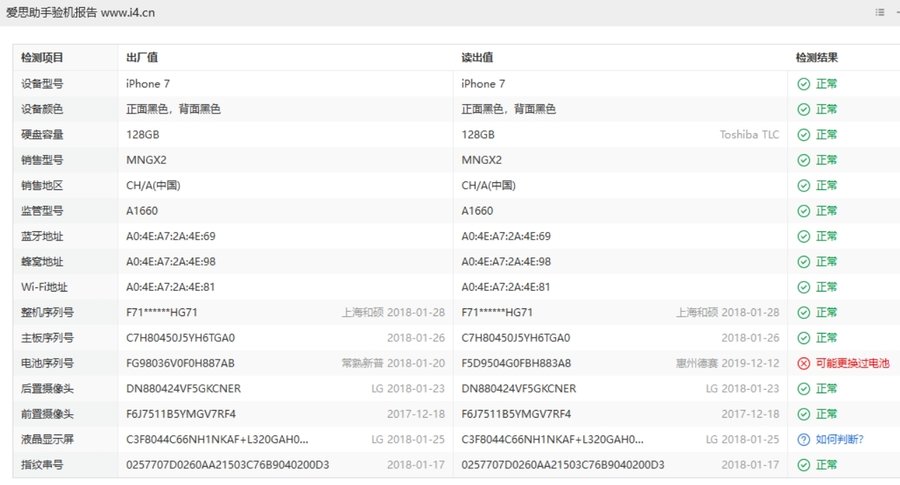Click the green check icon in 整机序列号 row

(804, 313)
